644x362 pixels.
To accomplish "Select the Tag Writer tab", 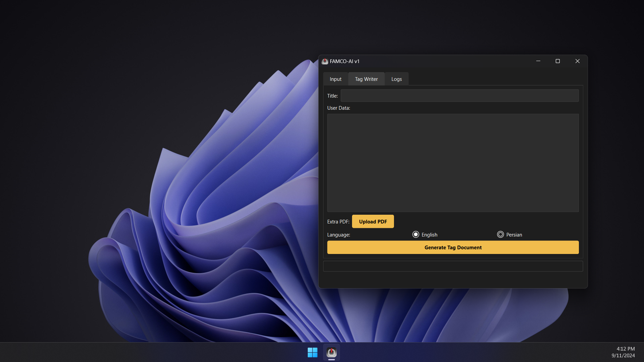I will [366, 79].
